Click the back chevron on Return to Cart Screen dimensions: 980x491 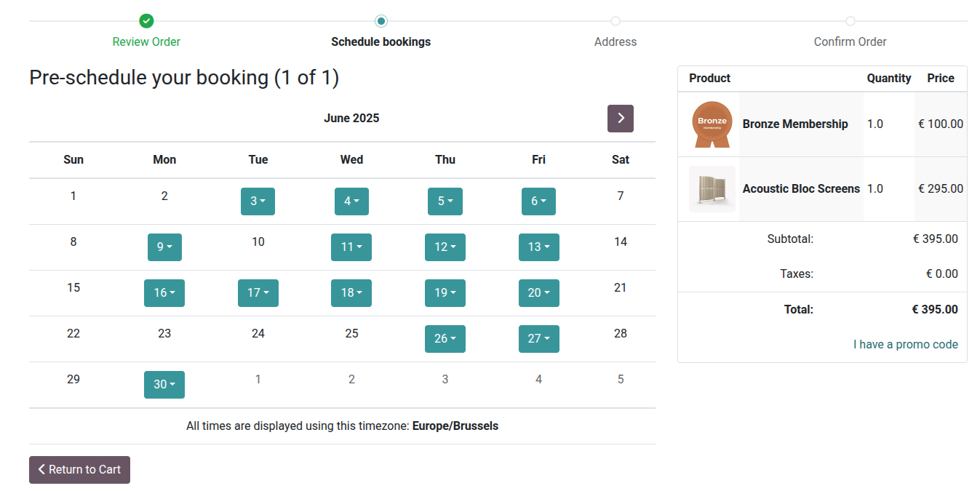[x=41, y=469]
